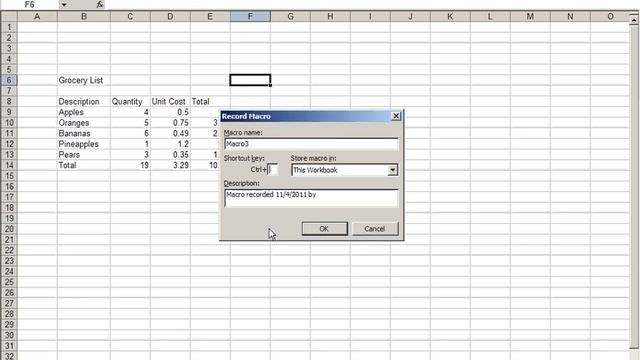This screenshot has height=360, width=640.
Task: Open the Name Box dropdown arrow
Action: coord(64,4)
